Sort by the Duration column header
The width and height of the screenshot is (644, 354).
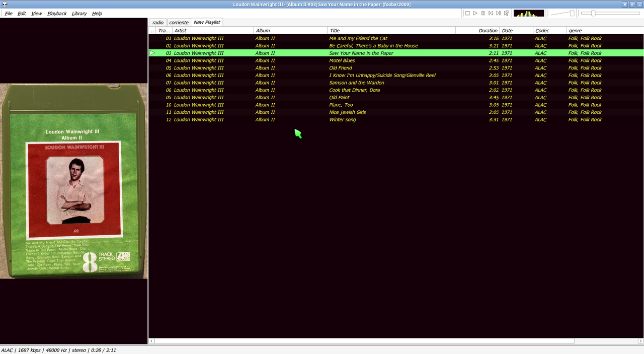[477, 31]
